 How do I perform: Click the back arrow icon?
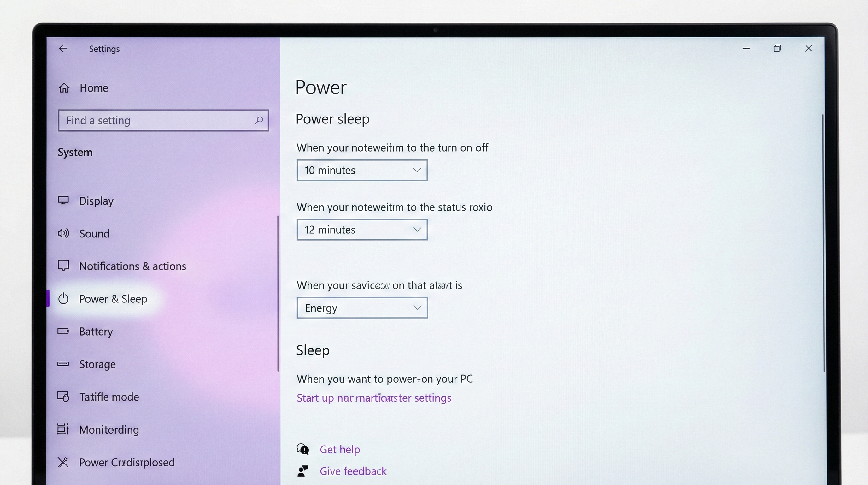point(63,49)
